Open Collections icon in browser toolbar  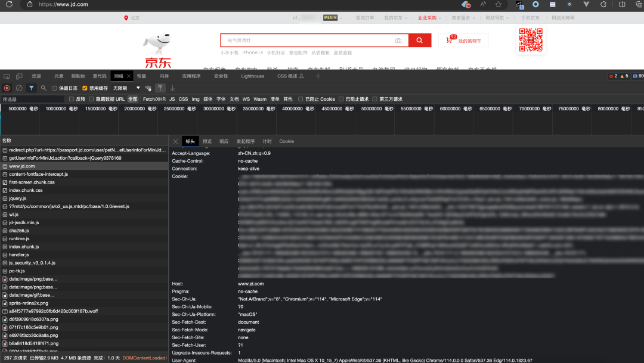click(639, 5)
